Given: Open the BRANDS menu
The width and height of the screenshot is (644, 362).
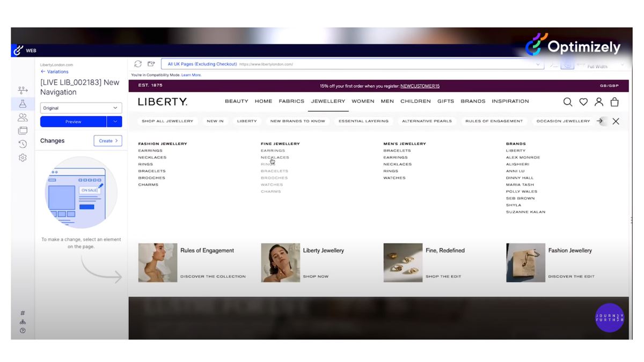Looking at the screenshot, I should (x=473, y=101).
